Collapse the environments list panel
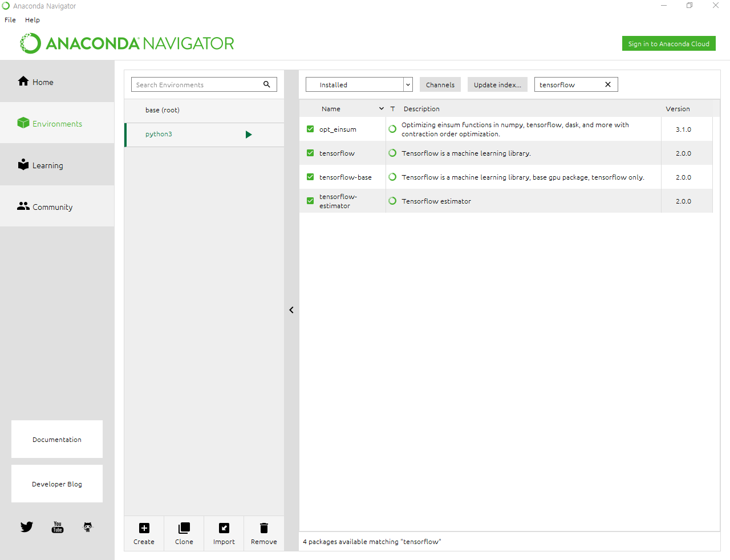Viewport: 730px width, 560px height. [x=291, y=310]
